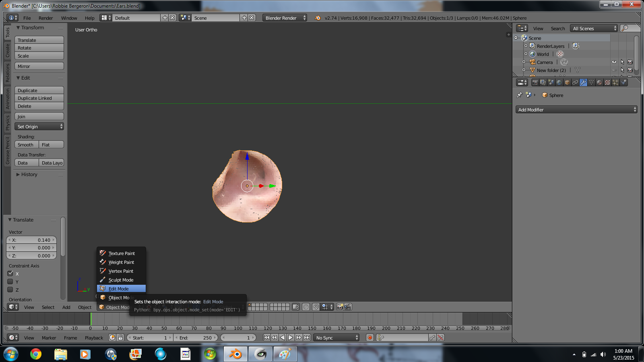Viewport: 644px width, 362px height.
Task: Enable the X constraint axis checkbox
Action: (10, 274)
